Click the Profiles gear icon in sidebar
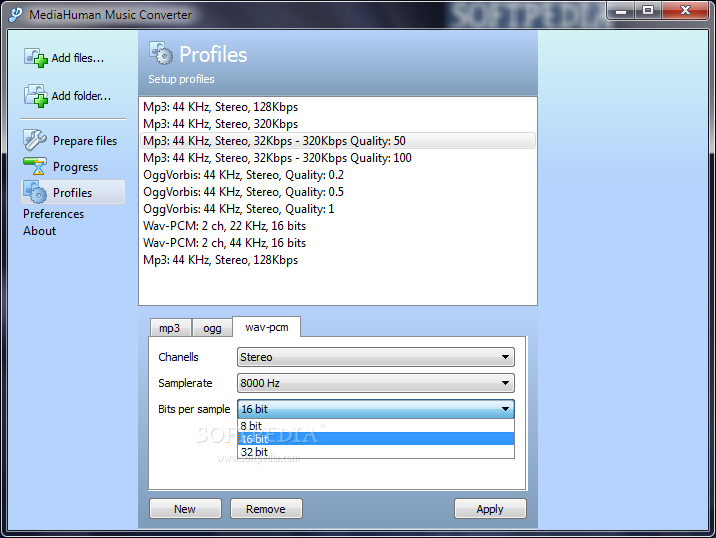The image size is (716, 538). point(35,192)
